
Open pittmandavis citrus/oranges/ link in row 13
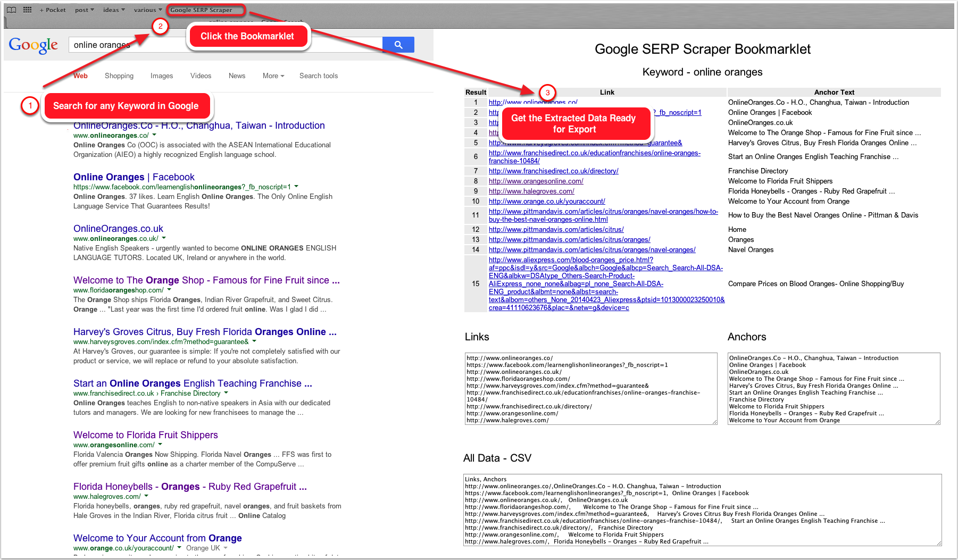570,239
